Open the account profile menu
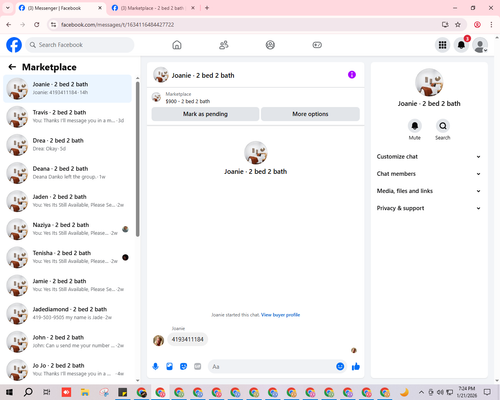Image resolution: width=500 pixels, height=400 pixels. click(x=480, y=45)
